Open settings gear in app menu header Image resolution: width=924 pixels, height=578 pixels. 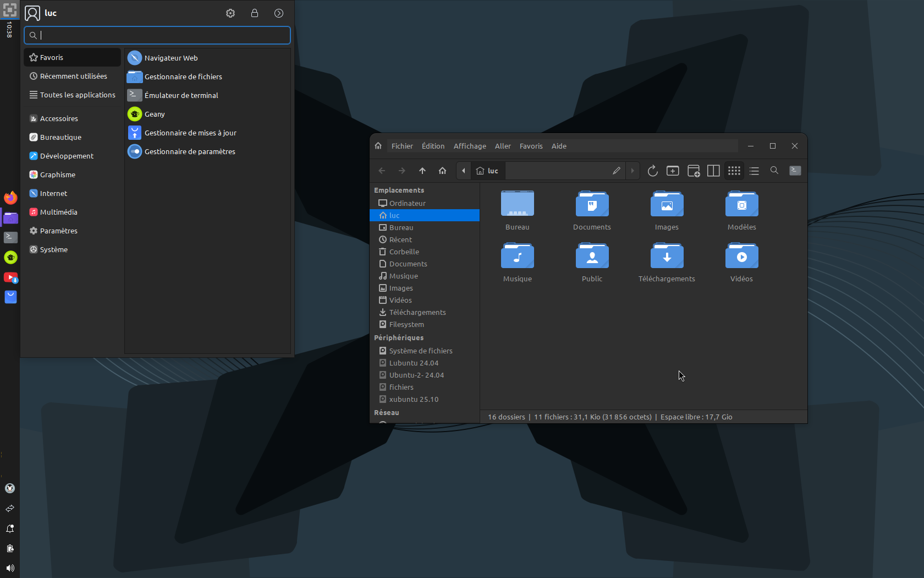click(x=230, y=13)
